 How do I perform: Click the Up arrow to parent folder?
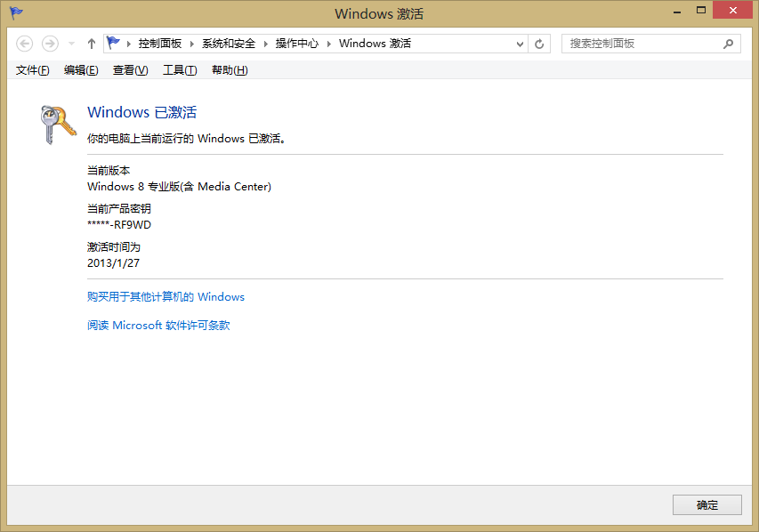[91, 44]
